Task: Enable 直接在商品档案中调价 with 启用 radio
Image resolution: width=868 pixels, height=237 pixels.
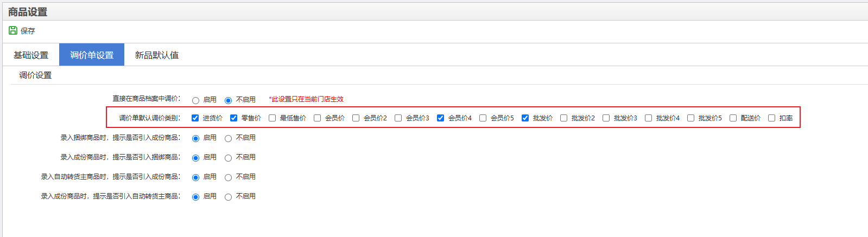Action: point(195,100)
